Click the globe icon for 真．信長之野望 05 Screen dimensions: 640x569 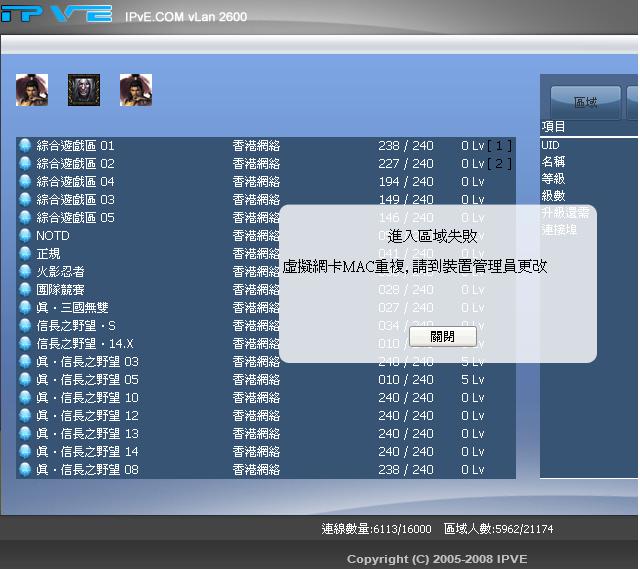click(25, 379)
